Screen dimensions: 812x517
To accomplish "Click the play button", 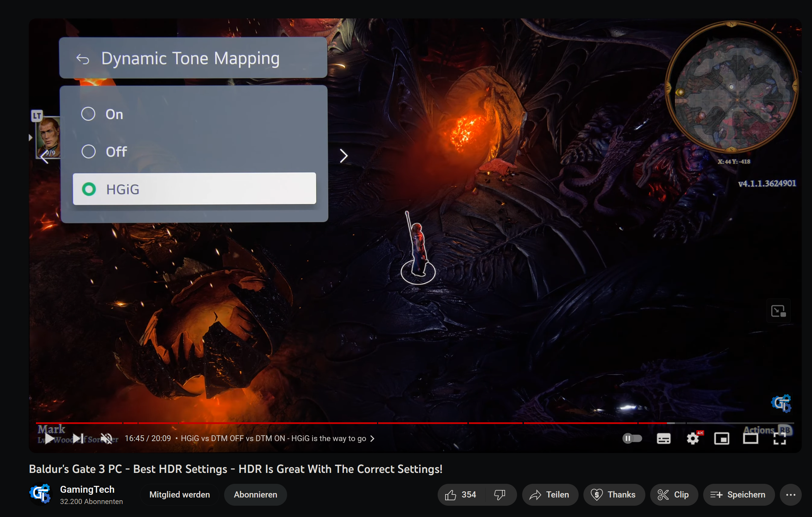I will click(49, 438).
